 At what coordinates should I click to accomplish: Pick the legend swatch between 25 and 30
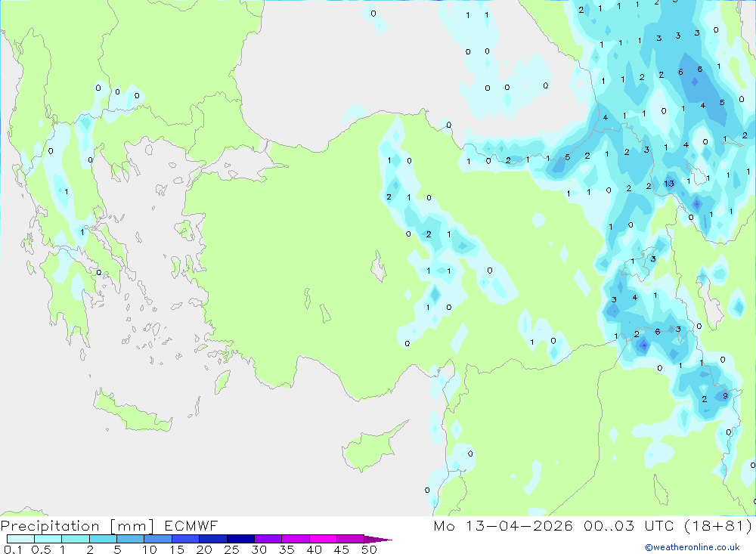[x=240, y=539]
